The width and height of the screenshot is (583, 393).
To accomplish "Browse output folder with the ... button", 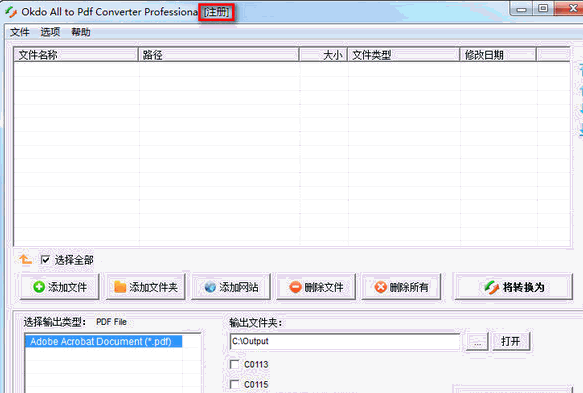I will pos(477,341).
